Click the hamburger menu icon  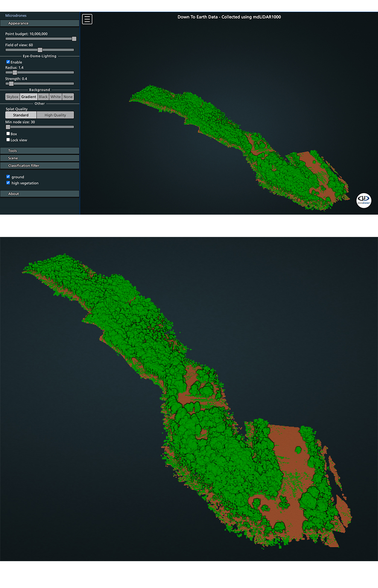click(x=87, y=19)
